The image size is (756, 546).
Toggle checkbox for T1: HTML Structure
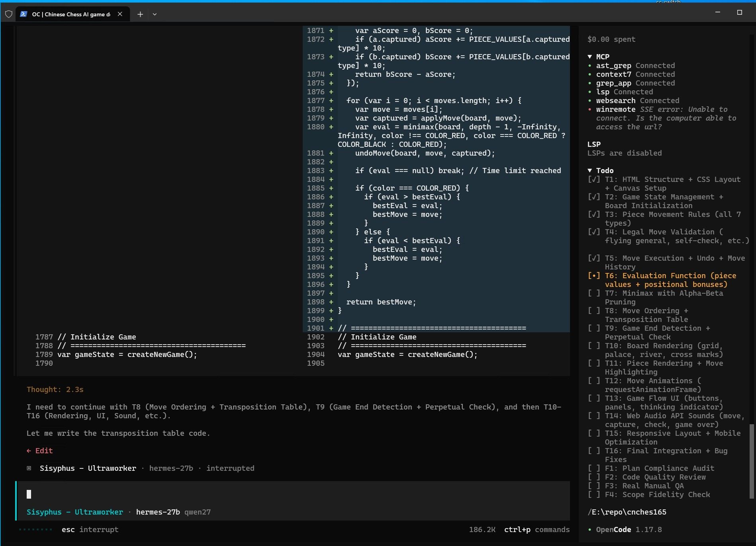[x=594, y=179]
